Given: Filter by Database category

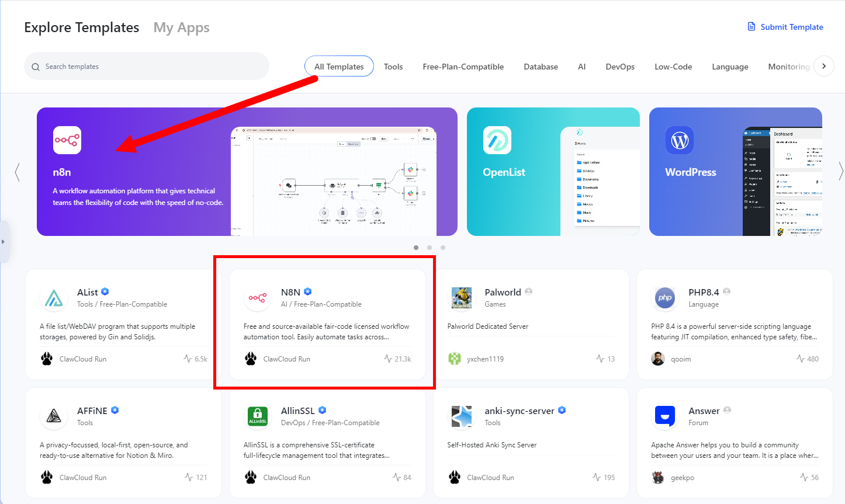Looking at the screenshot, I should click(x=541, y=67).
